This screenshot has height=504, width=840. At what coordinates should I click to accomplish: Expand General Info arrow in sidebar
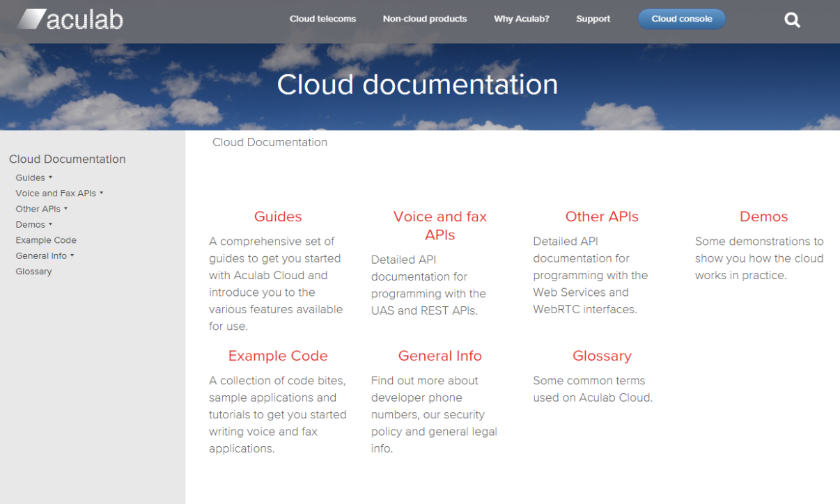(72, 255)
